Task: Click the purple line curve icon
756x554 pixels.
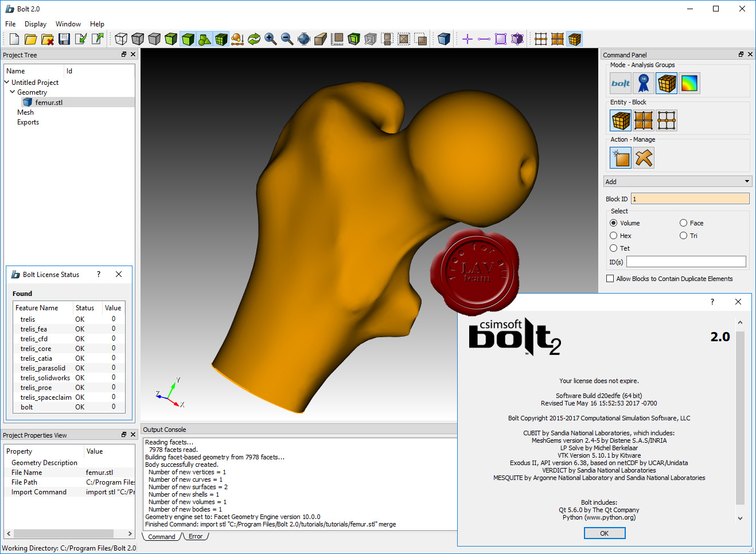Action: pyautogui.click(x=484, y=39)
